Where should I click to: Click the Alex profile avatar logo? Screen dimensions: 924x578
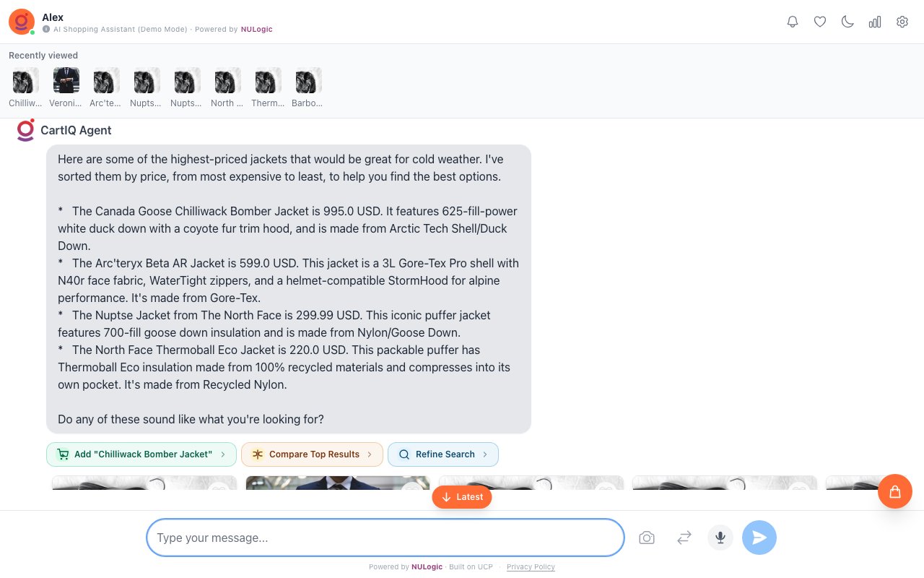tap(22, 22)
